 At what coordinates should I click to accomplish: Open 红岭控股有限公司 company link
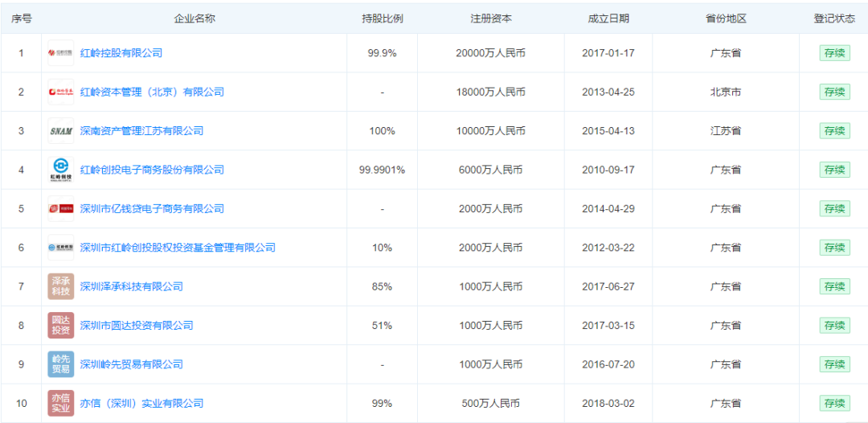click(121, 53)
